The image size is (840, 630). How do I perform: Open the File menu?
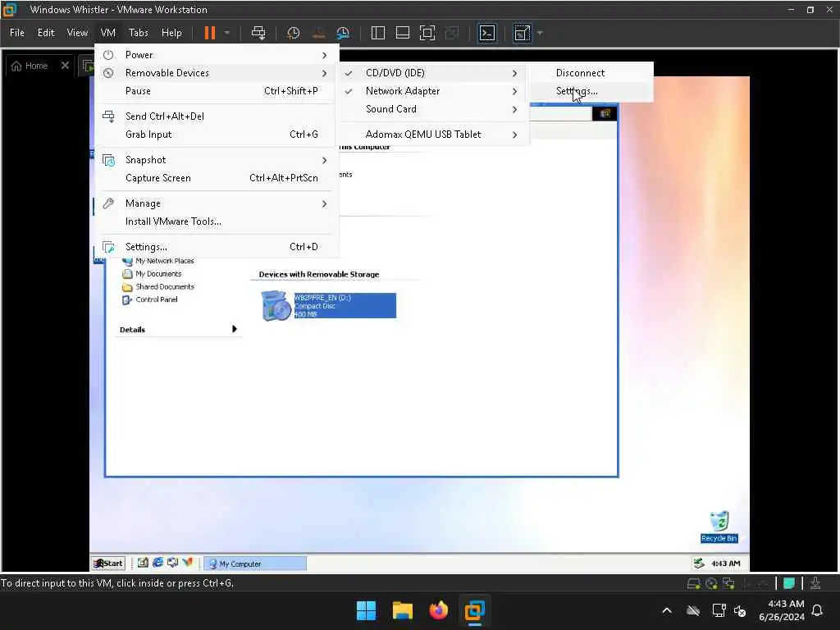coord(17,33)
